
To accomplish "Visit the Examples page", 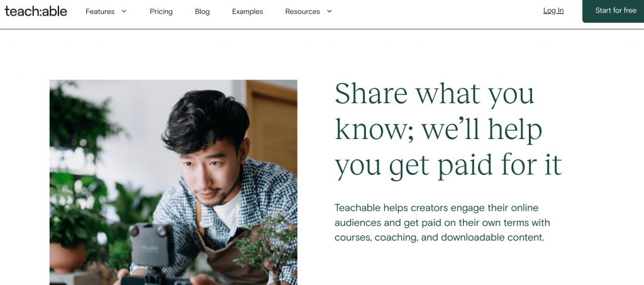I will pos(247,11).
